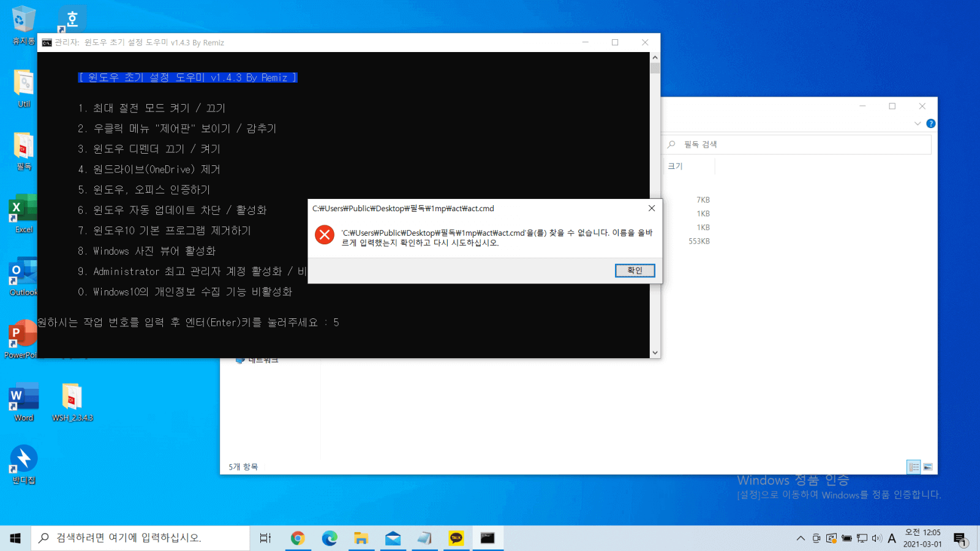Open the 호 shortcut icon on desktop
This screenshot has width=980, height=551.
72,20
